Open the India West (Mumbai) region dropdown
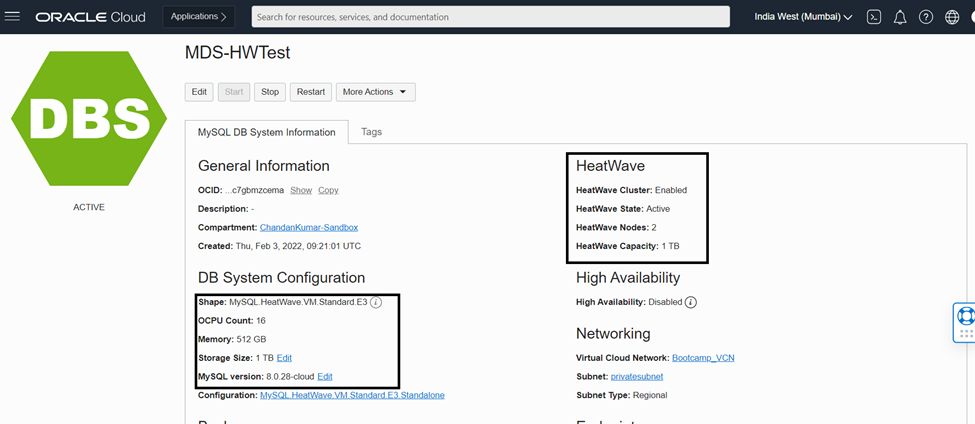The width and height of the screenshot is (975, 424). tap(803, 17)
